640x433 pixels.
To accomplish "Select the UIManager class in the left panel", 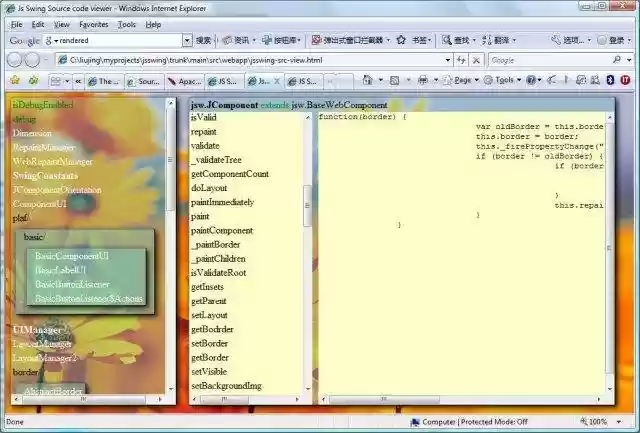I will tap(37, 330).
